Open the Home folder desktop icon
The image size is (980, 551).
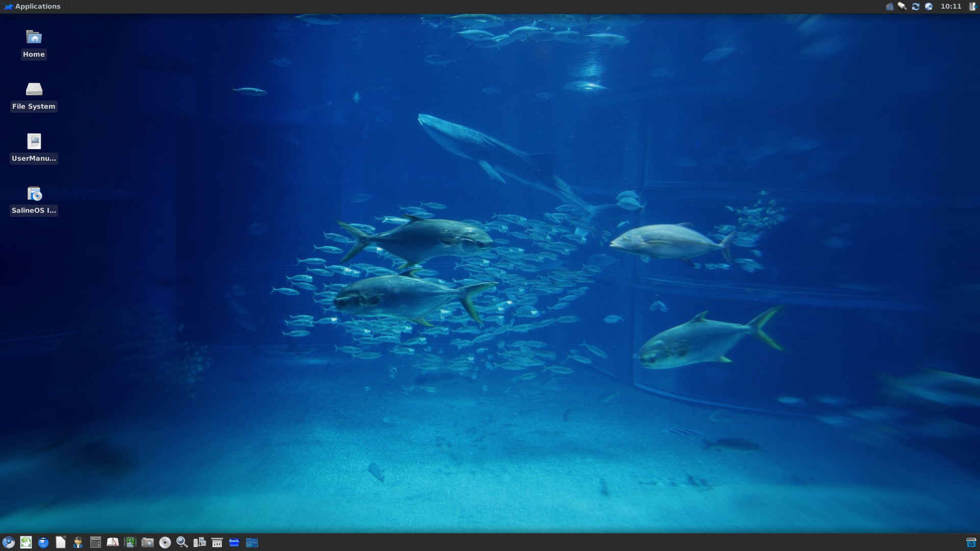click(x=34, y=43)
